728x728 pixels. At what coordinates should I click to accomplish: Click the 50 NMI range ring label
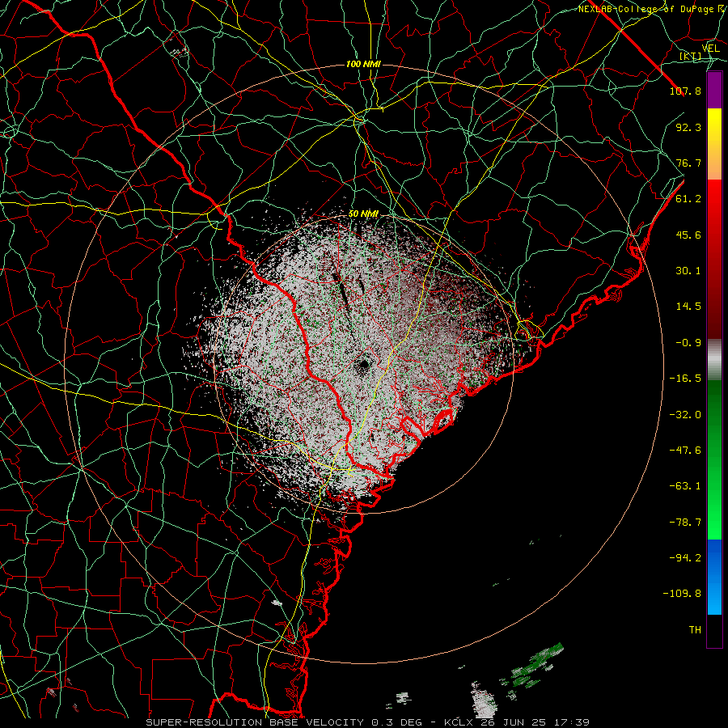[x=363, y=214]
